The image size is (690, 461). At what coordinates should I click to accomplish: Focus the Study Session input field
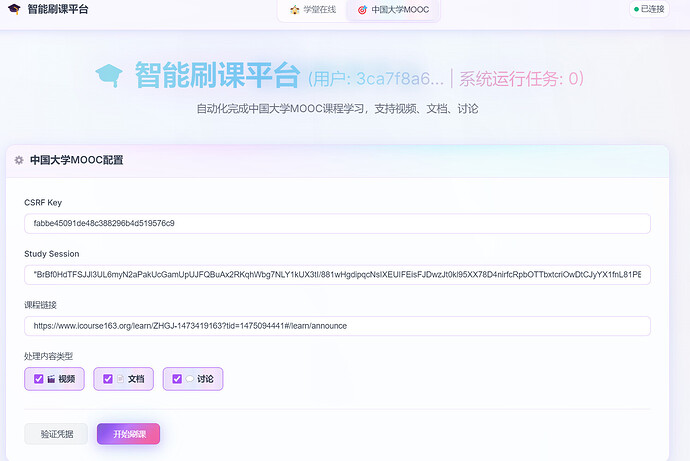pos(337,275)
